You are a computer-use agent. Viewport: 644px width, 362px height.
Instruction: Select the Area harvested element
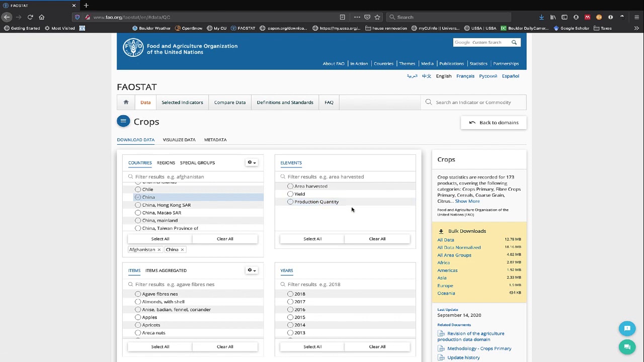pos(290,186)
